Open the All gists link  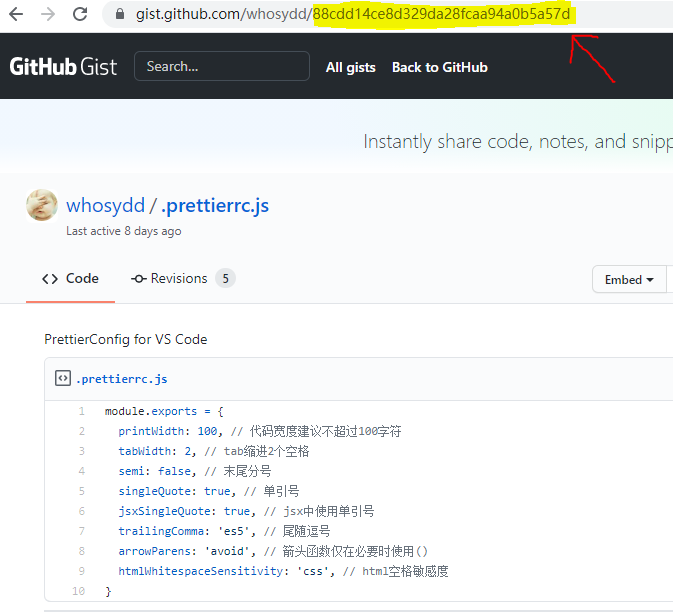350,67
